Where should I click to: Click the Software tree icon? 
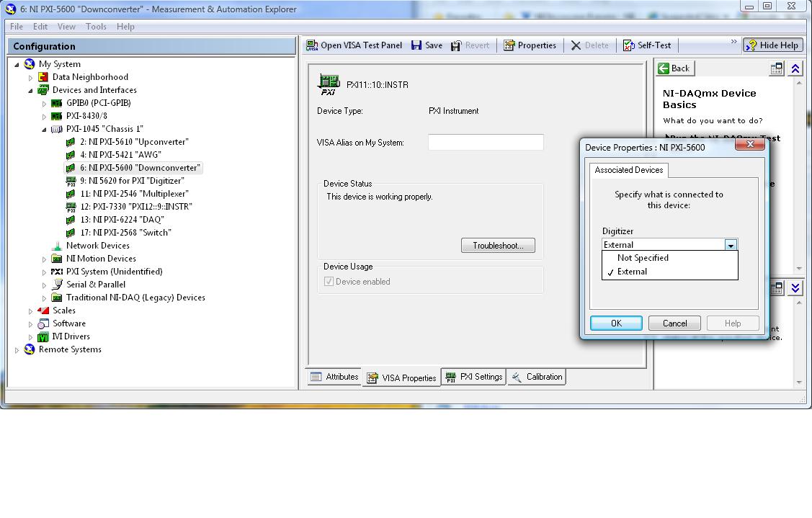pyautogui.click(x=43, y=323)
